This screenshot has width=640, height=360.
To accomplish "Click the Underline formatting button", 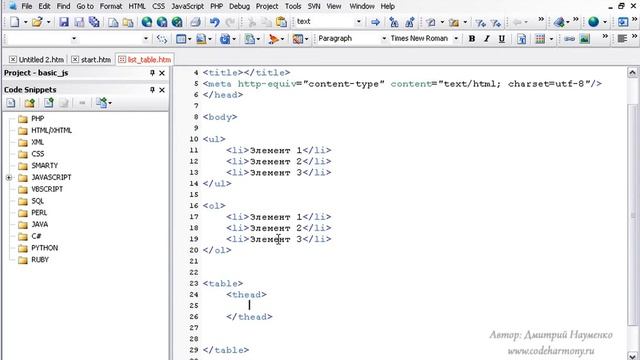I will click(502, 39).
